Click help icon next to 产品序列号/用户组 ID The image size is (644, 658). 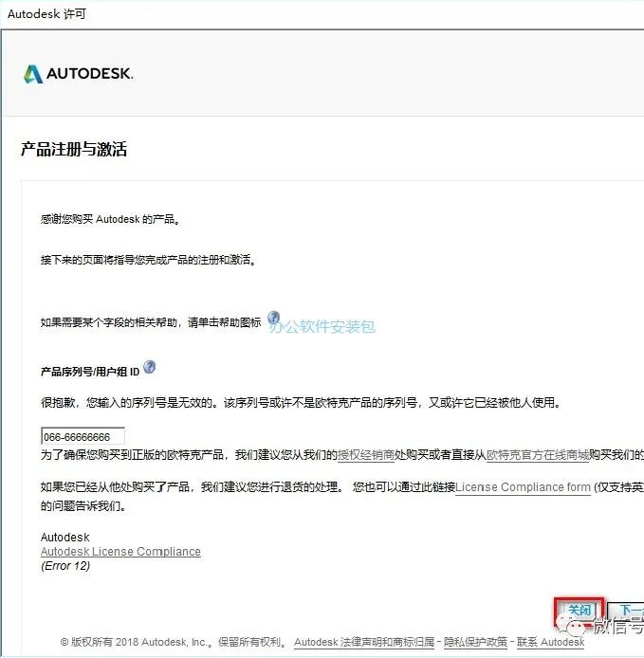tap(150, 367)
